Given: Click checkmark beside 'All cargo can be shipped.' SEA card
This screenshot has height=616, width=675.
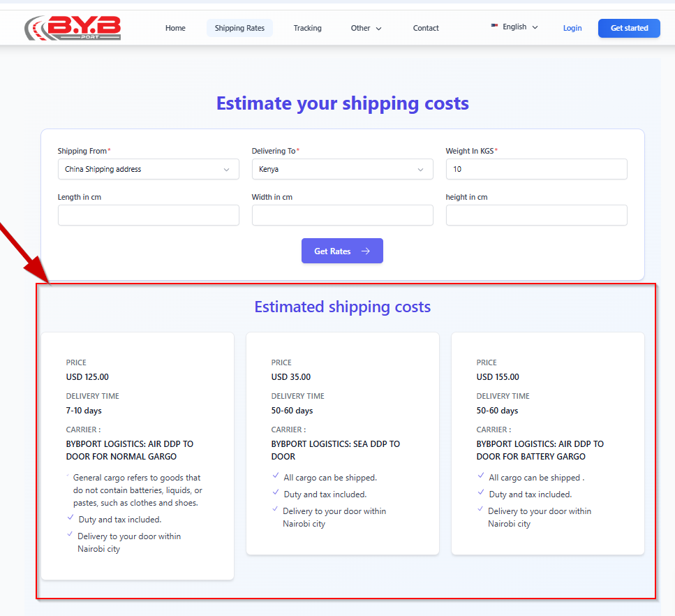Looking at the screenshot, I should click(276, 476).
